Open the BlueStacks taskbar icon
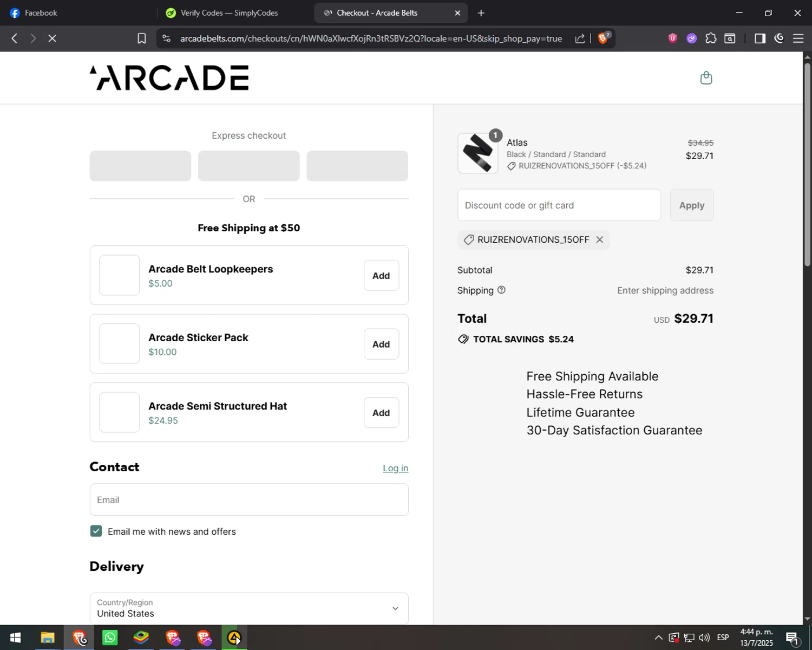The image size is (812, 650). click(x=141, y=638)
